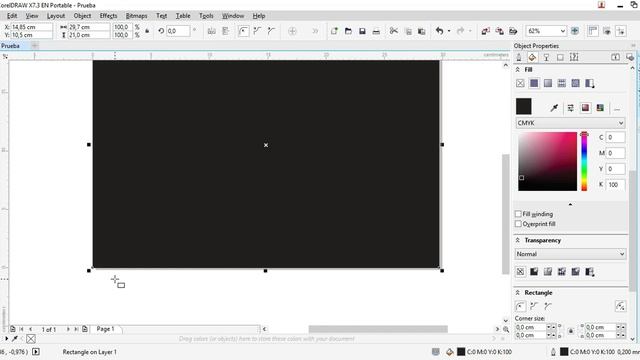The height and width of the screenshot is (360, 640).
Task: Choose Uniform transparency icon
Action: pos(534,271)
